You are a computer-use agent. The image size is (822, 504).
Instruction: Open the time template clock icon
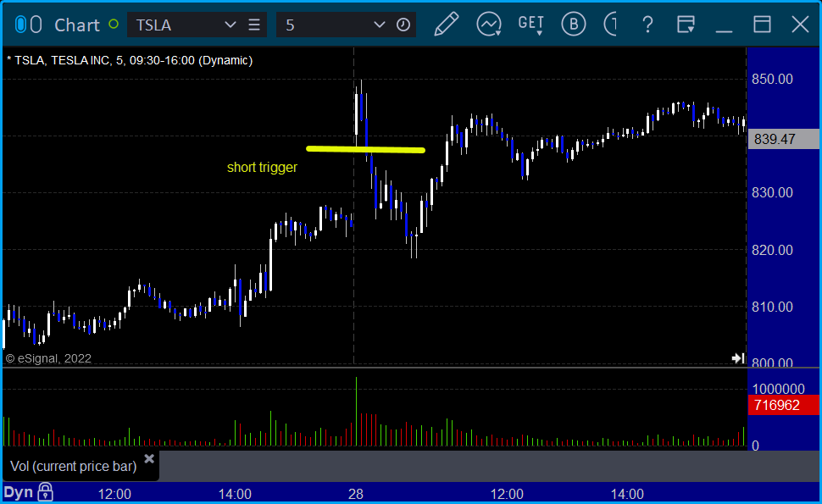coord(403,25)
